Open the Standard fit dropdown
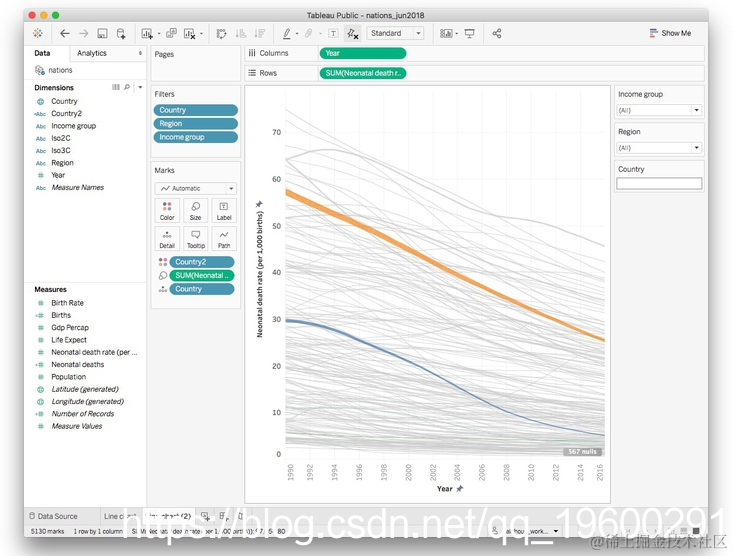 tap(395, 33)
